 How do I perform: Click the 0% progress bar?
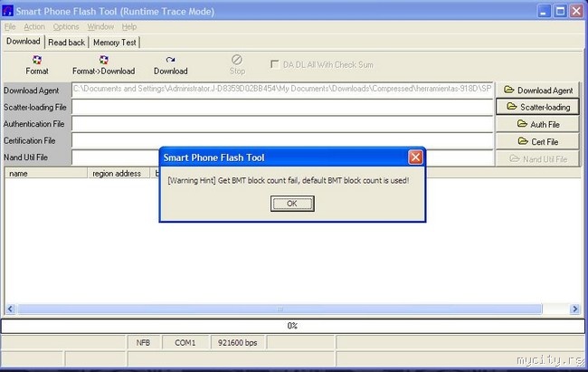pyautogui.click(x=292, y=326)
